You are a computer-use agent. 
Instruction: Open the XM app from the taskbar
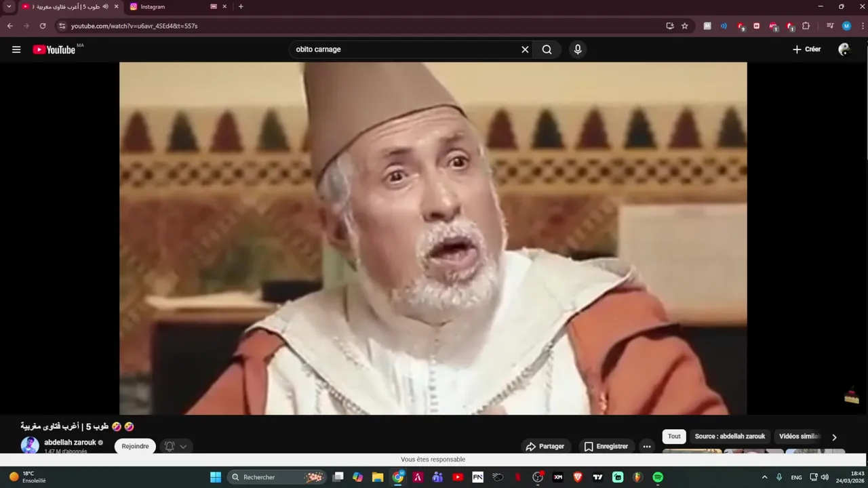point(558,477)
